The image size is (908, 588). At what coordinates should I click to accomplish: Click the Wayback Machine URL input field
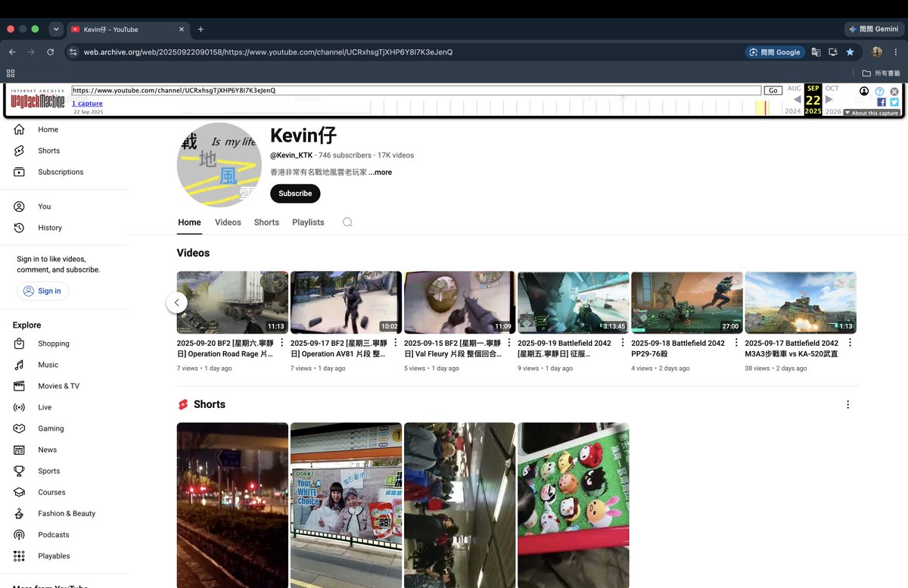416,90
